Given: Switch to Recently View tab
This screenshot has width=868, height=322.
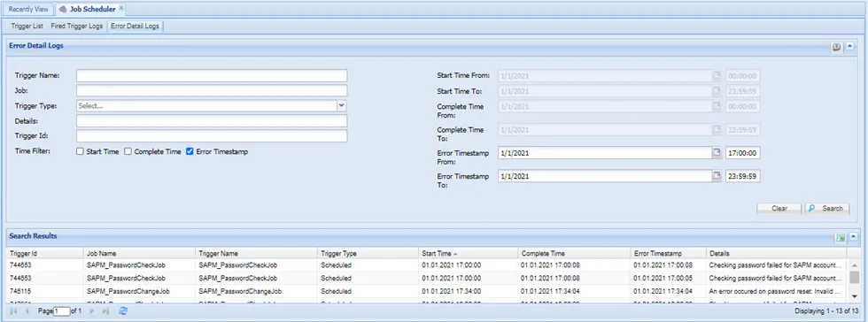Looking at the screenshot, I should [x=28, y=9].
